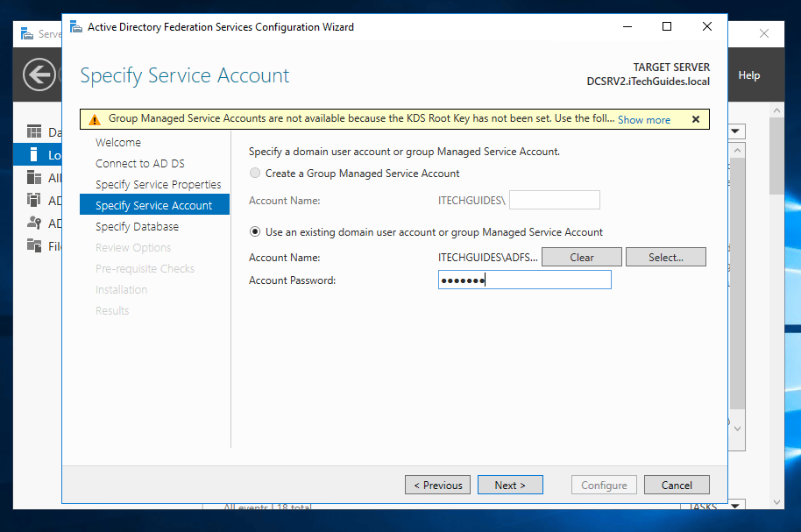This screenshot has height=532, width=801.
Task: Select Create a Group Managed Service Account
Action: pyautogui.click(x=254, y=173)
